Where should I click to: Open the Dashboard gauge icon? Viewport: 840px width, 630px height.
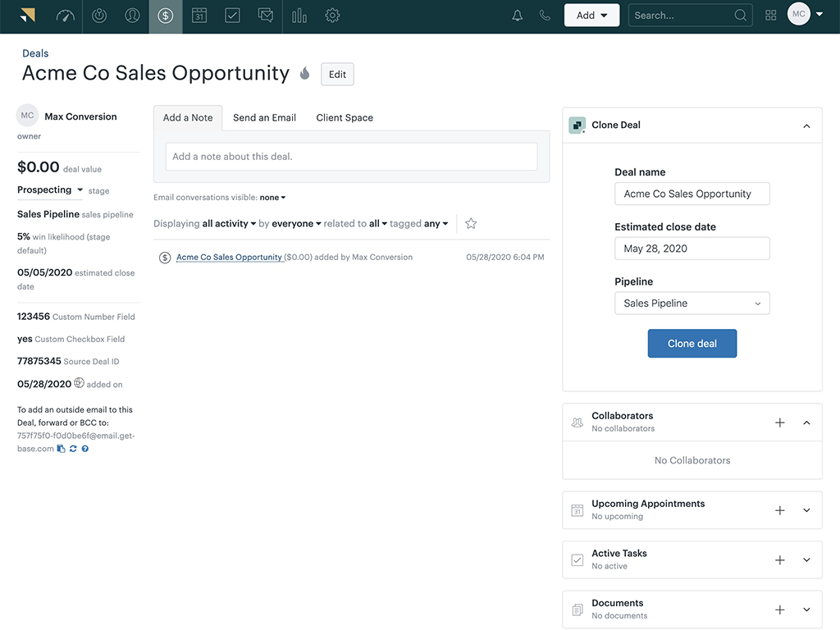pos(66,16)
